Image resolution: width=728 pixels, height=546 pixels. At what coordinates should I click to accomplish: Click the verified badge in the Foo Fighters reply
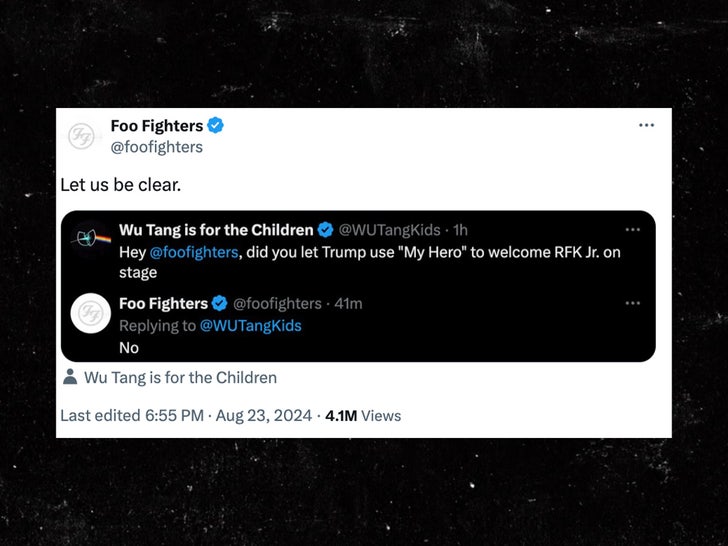point(220,303)
